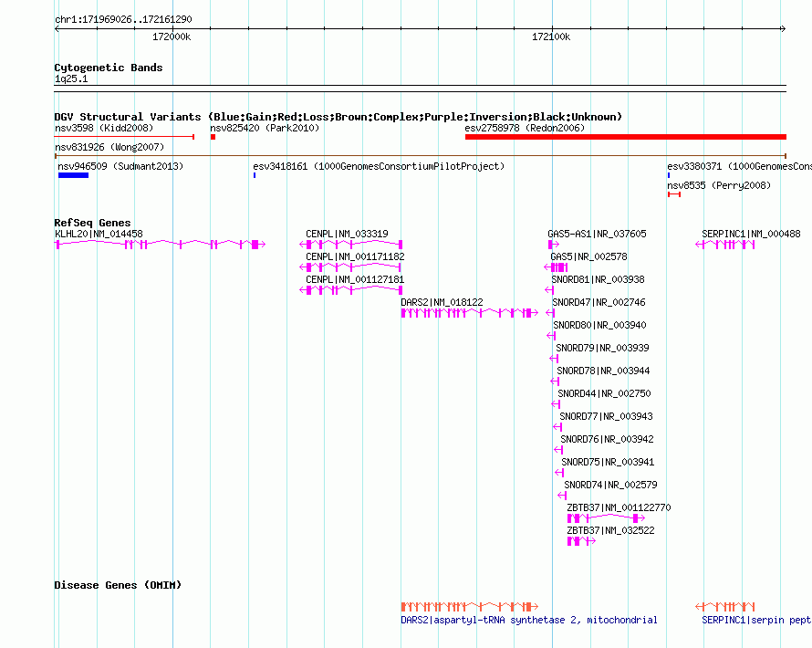Click the CENPL NM_001127181 gene glyph
Viewport: 812px width, 648px height.
[x=351, y=290]
